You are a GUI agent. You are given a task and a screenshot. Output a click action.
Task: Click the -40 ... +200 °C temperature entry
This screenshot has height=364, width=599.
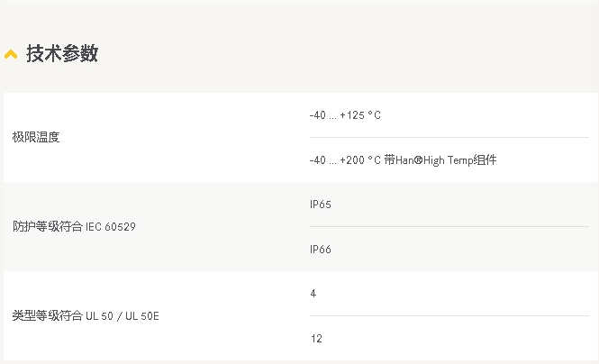tap(345, 160)
